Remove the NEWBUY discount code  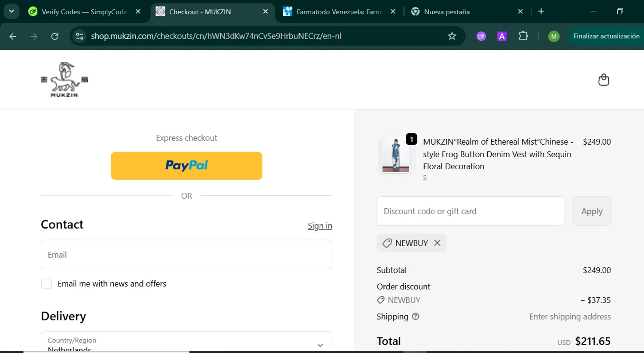pyautogui.click(x=437, y=243)
